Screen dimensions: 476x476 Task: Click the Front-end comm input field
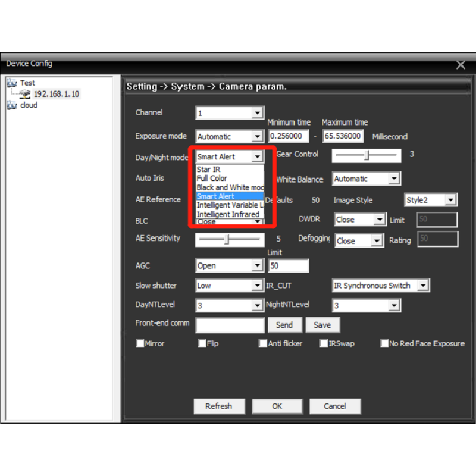[230, 325]
